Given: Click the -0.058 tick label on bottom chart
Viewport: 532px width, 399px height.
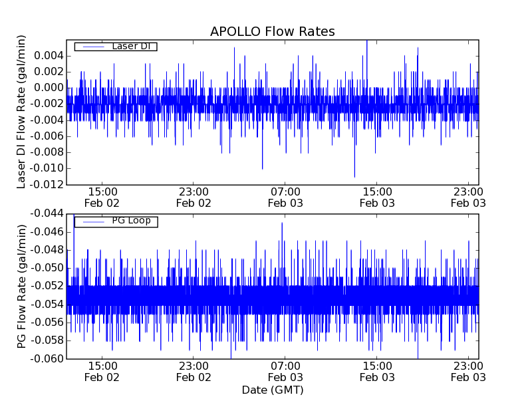Looking at the screenshot, I should coord(47,340).
